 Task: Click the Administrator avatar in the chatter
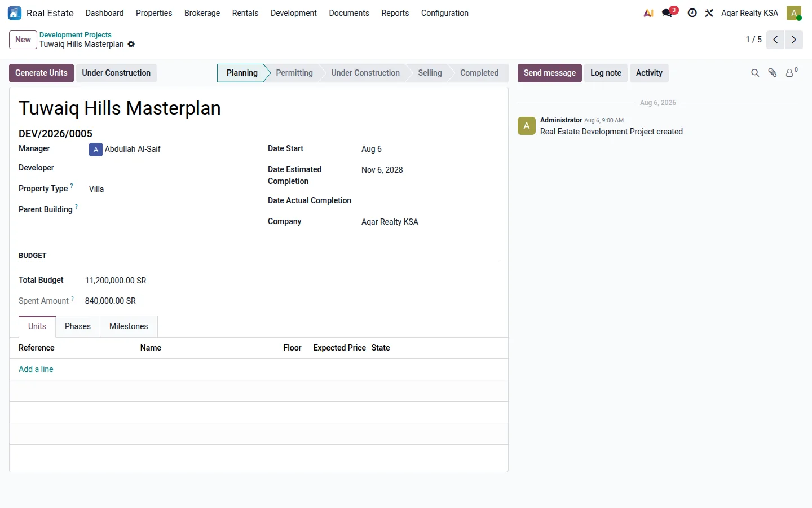(x=527, y=126)
